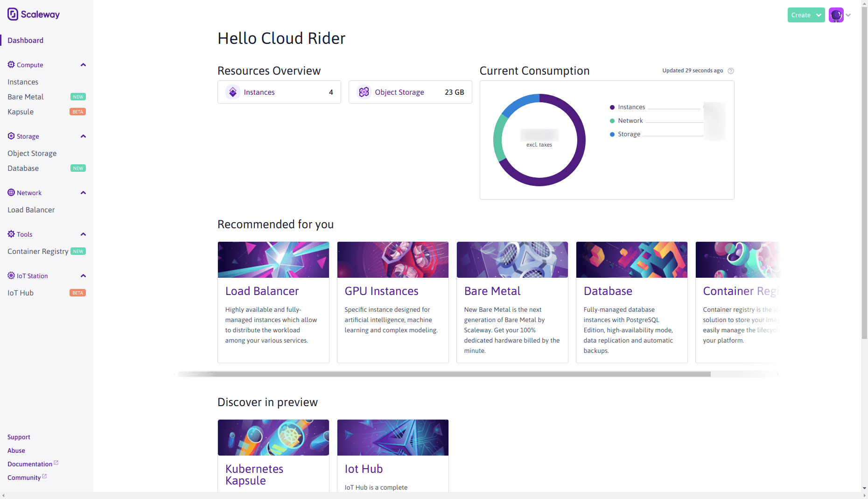
Task: Click the consumption donut chart
Action: (539, 140)
